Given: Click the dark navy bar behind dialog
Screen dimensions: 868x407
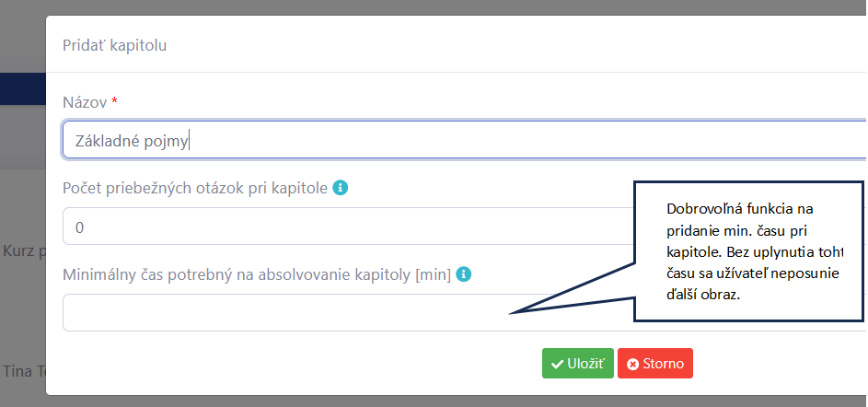Looking at the screenshot, I should point(23,88).
